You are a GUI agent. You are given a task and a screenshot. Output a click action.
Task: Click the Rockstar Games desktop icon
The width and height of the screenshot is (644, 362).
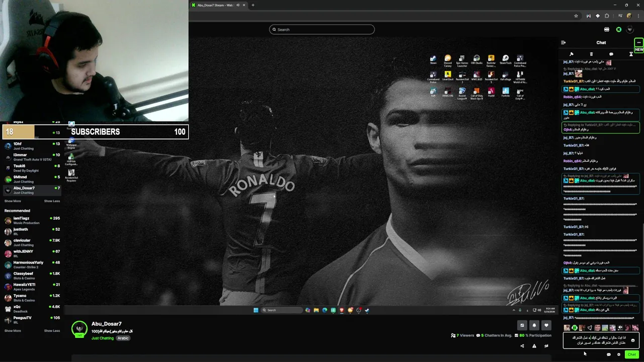coord(491,61)
